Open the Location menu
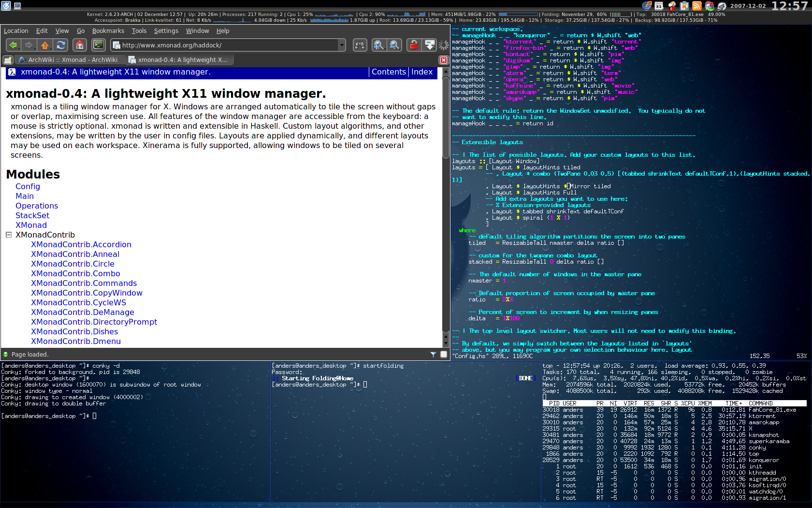 click(16, 30)
